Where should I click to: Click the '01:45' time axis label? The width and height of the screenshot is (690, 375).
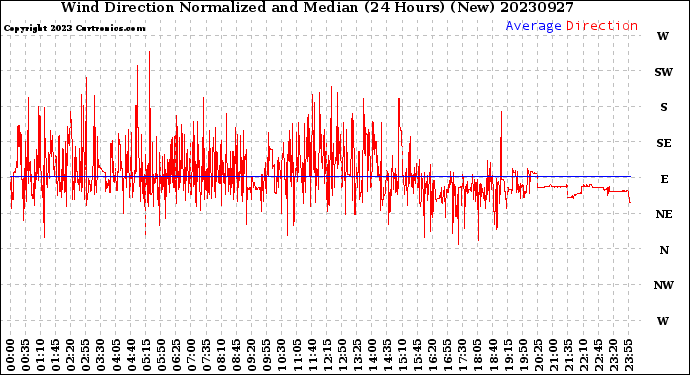coord(56,355)
